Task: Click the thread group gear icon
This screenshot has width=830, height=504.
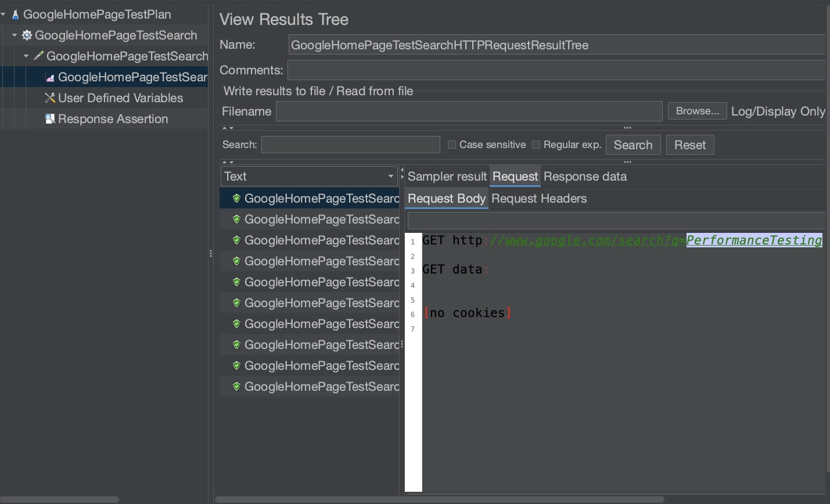Action: pyautogui.click(x=27, y=35)
